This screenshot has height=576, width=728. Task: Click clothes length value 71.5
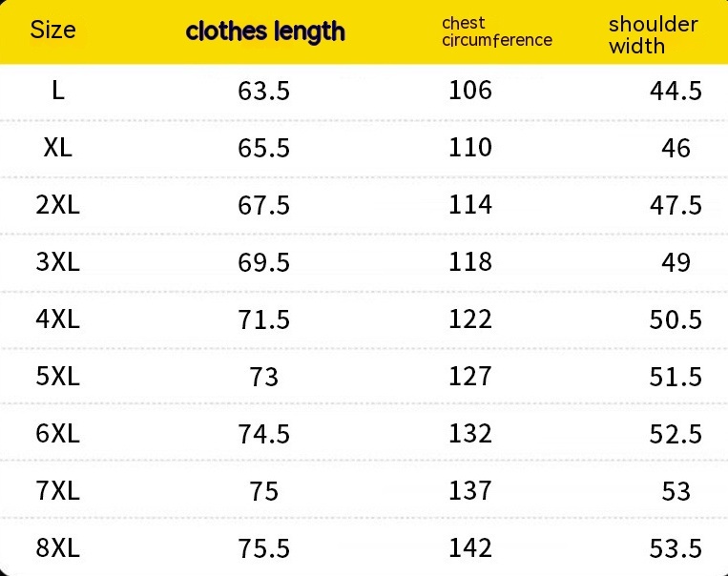point(263,320)
